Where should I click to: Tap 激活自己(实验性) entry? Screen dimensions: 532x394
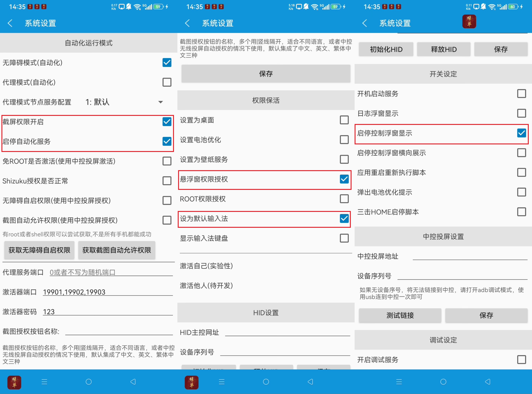[206, 266]
